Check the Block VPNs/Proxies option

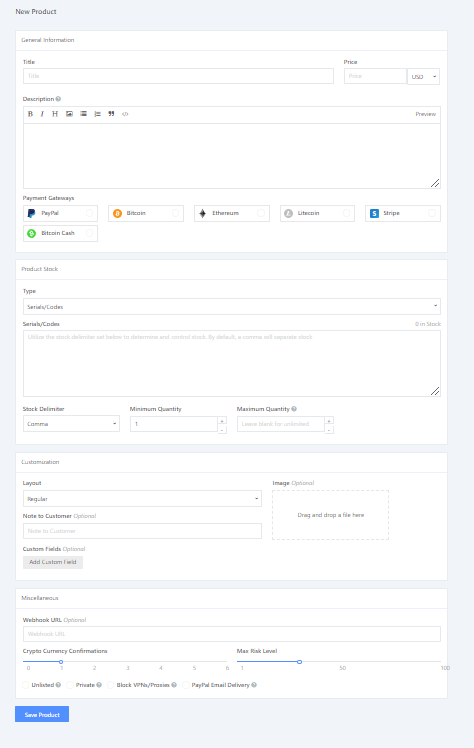(111, 685)
